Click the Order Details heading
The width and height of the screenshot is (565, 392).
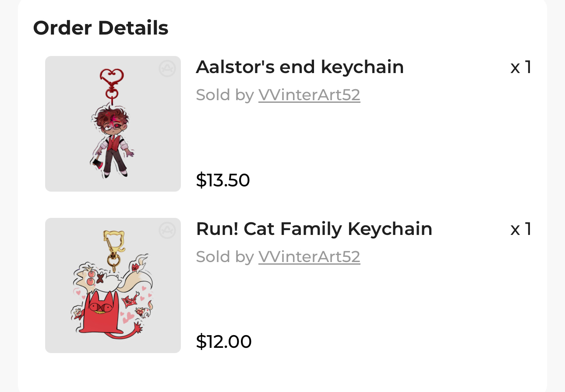click(101, 28)
